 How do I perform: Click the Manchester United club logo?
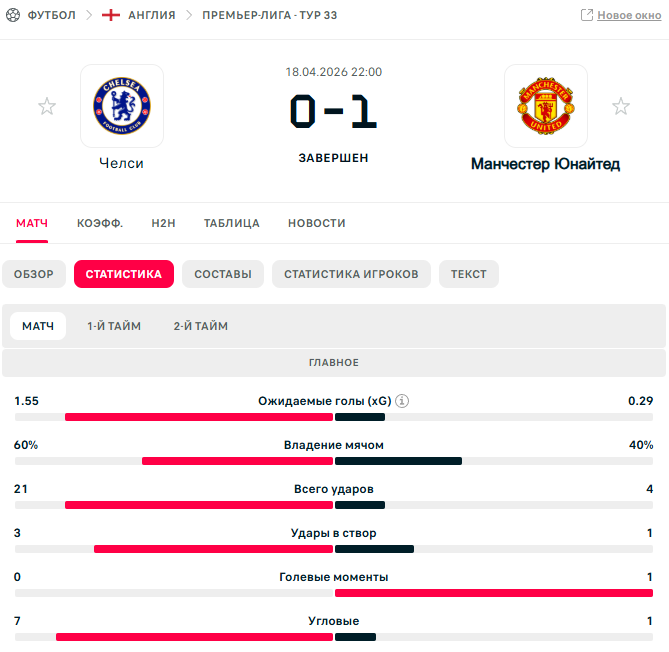click(546, 106)
